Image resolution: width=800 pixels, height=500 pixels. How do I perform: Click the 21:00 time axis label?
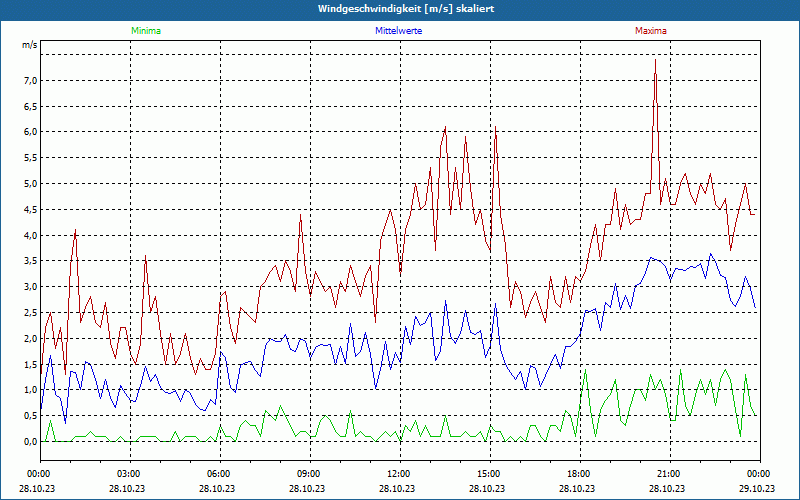(670, 474)
